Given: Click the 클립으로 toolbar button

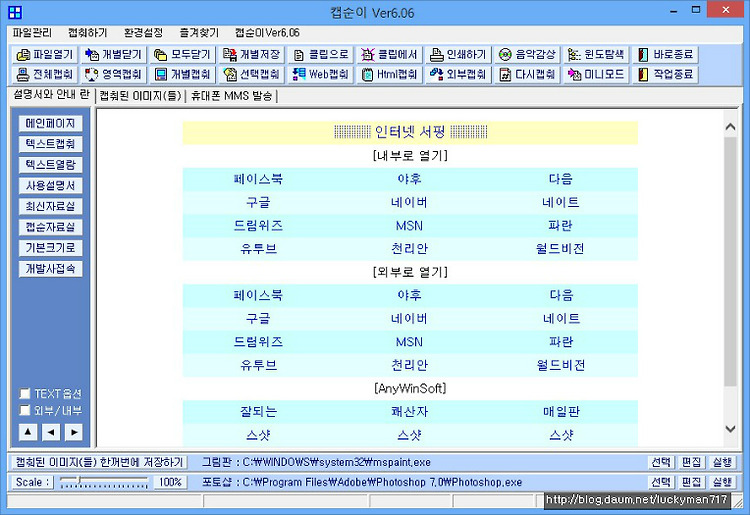Looking at the screenshot, I should point(320,55).
